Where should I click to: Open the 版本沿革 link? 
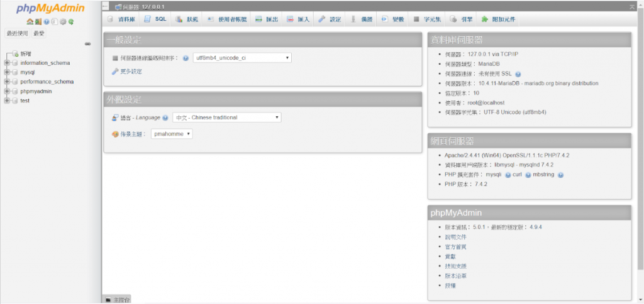[455, 276]
